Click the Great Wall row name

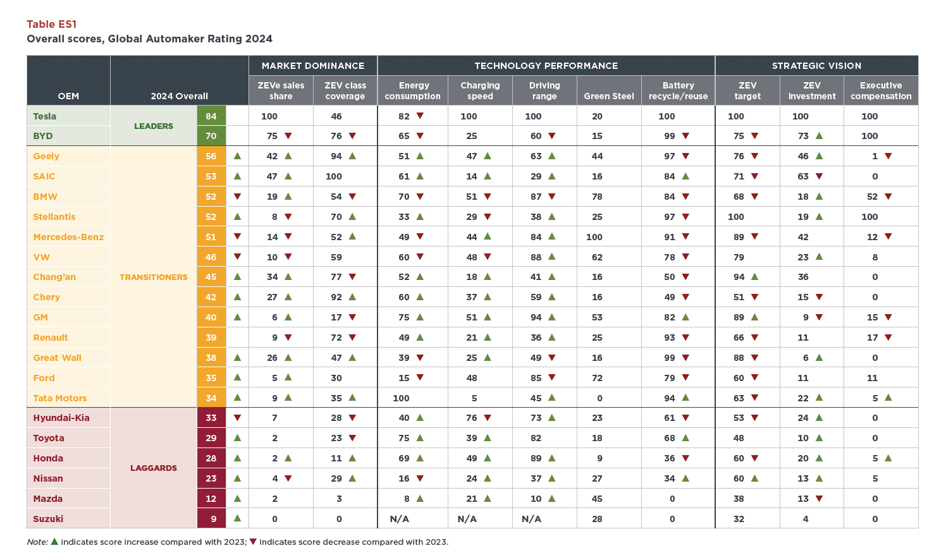(58, 358)
